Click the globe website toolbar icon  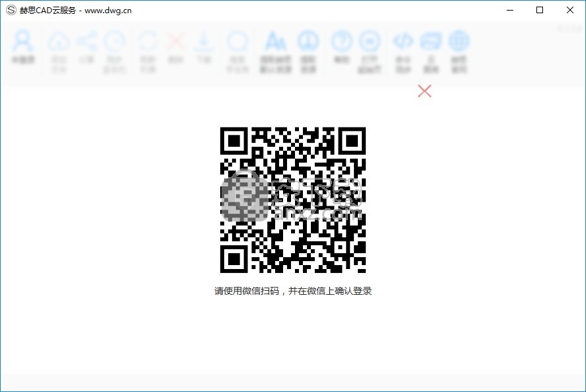[459, 42]
